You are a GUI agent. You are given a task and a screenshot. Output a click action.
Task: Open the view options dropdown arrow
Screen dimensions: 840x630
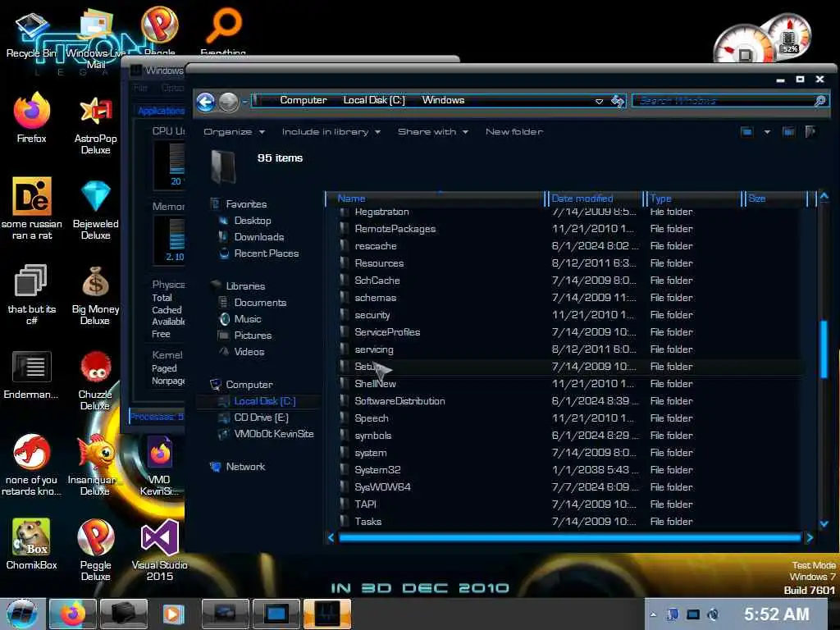tap(767, 132)
